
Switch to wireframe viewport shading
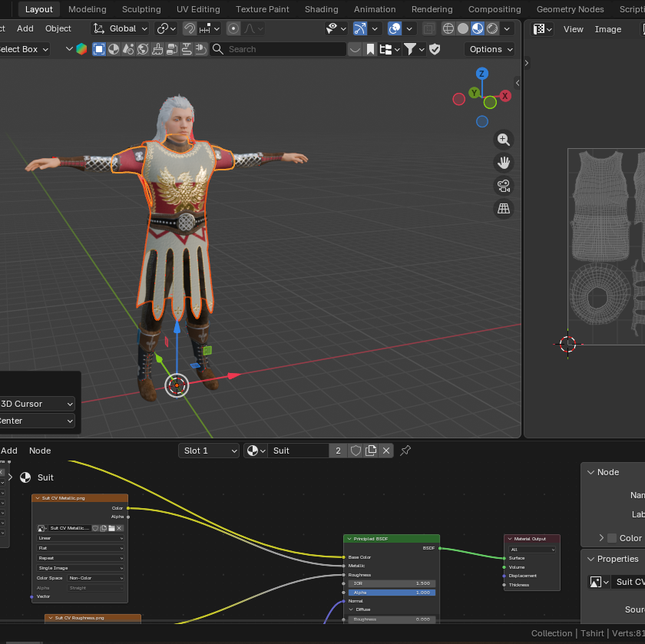tap(448, 29)
